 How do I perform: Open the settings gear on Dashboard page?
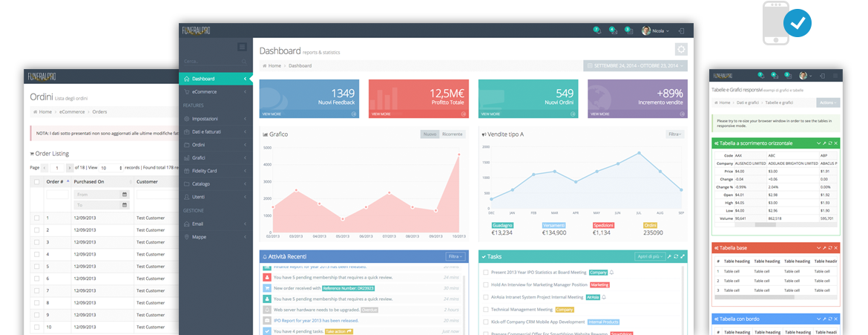point(681,49)
